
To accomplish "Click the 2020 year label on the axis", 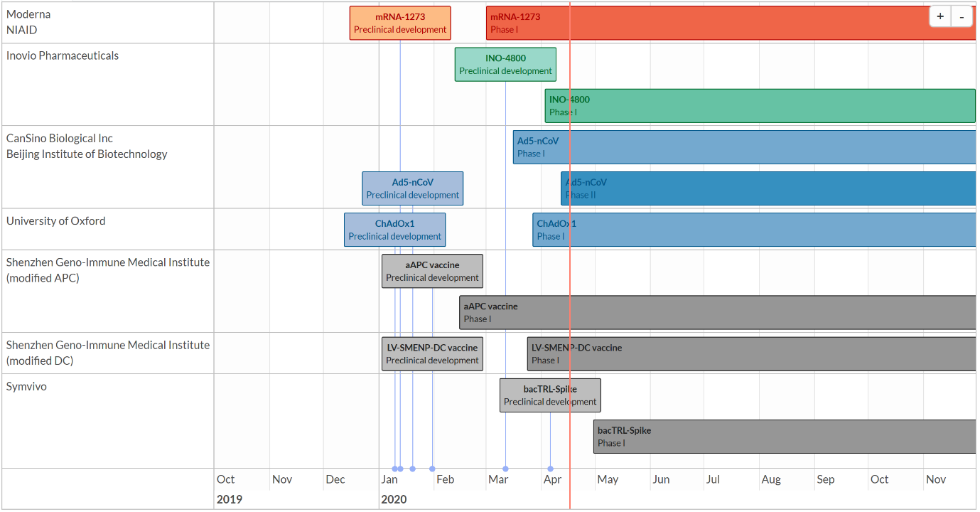I will (x=394, y=499).
